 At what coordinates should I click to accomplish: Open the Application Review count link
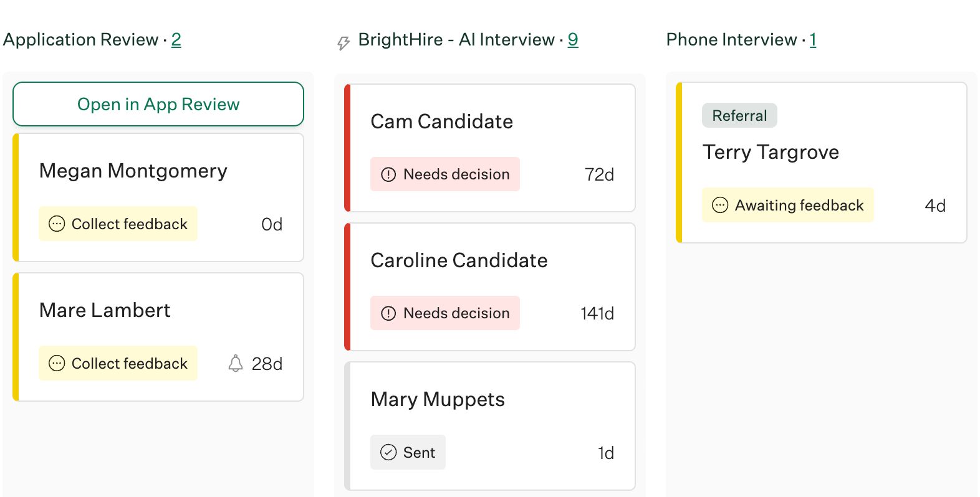[176, 40]
